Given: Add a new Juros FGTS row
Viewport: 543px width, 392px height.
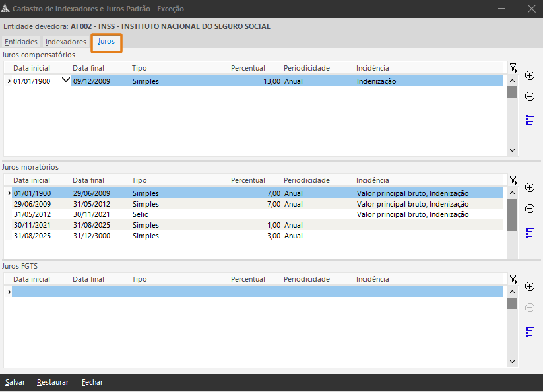Looking at the screenshot, I should [530, 286].
